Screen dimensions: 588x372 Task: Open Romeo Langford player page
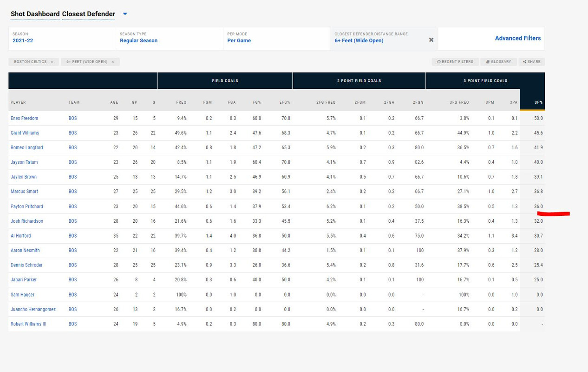(27, 147)
